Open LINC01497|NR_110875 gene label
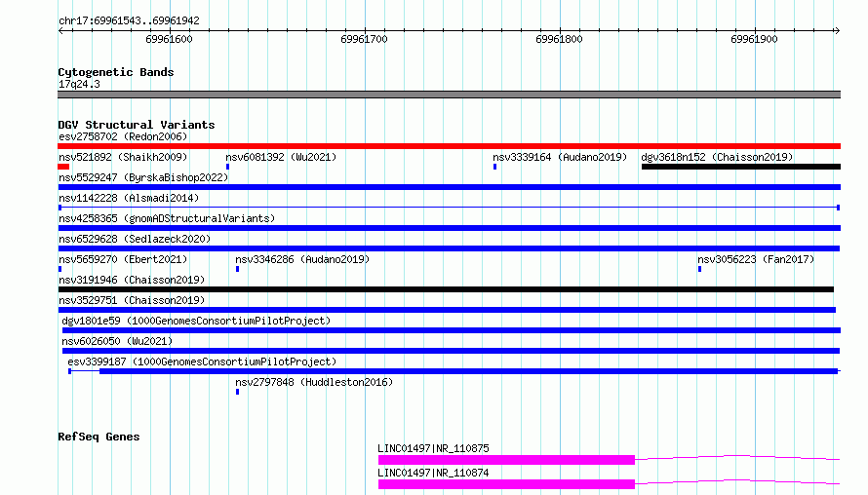The width and height of the screenshot is (868, 495). (433, 448)
